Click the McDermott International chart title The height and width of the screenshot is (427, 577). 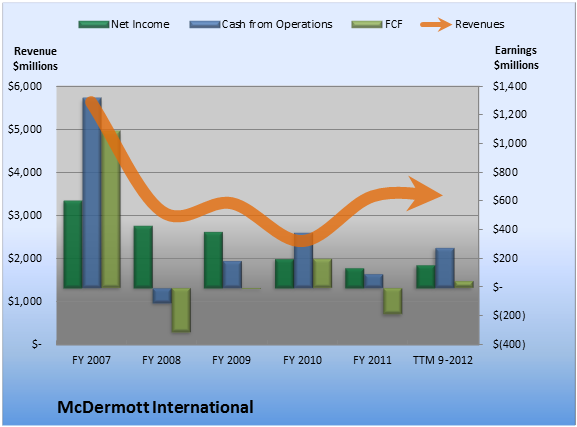[x=155, y=407]
